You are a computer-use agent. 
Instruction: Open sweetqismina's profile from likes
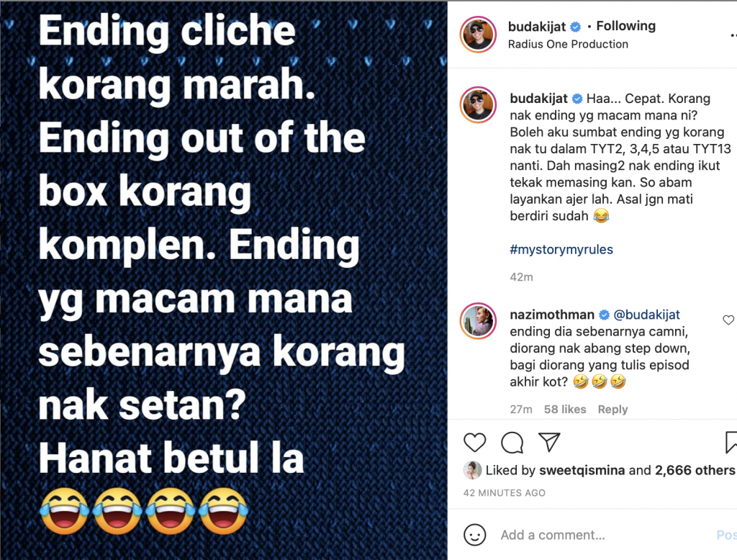[582, 470]
